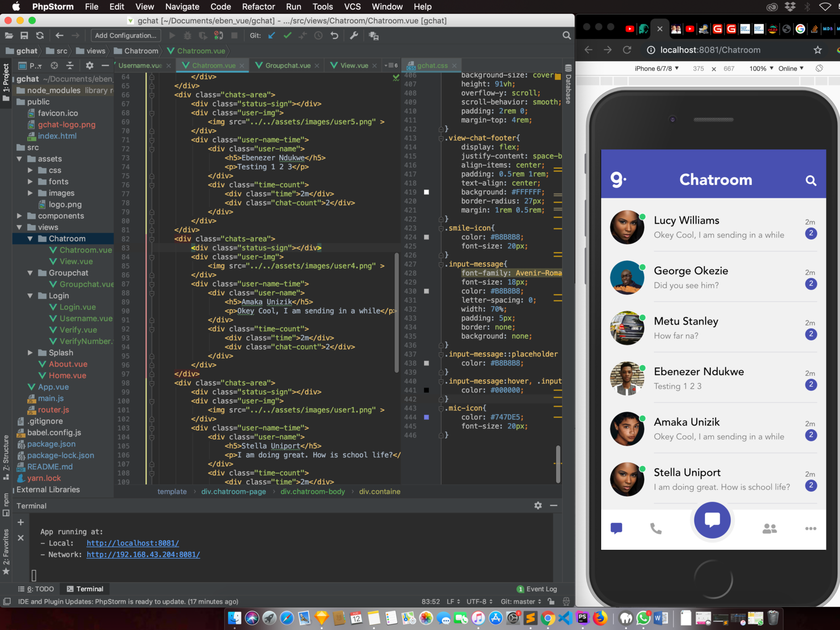
Task: Open the iPhone 6/7/8 device dropdown
Action: [656, 68]
